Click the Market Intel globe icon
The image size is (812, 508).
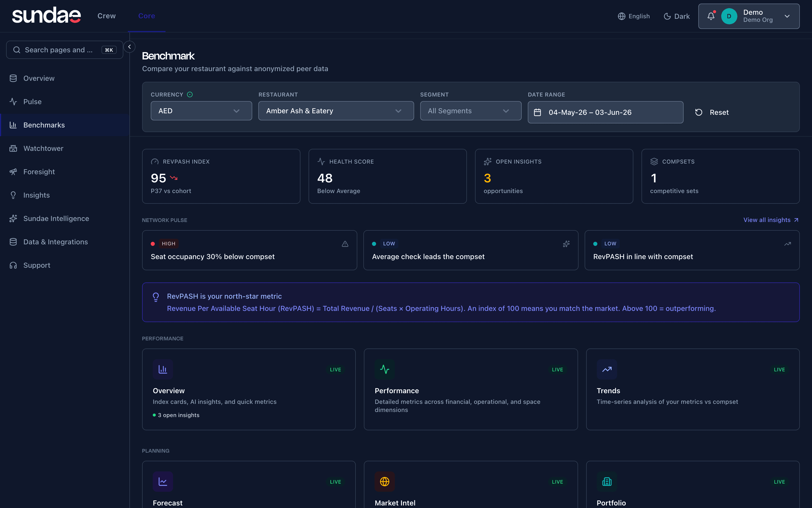tap(384, 482)
